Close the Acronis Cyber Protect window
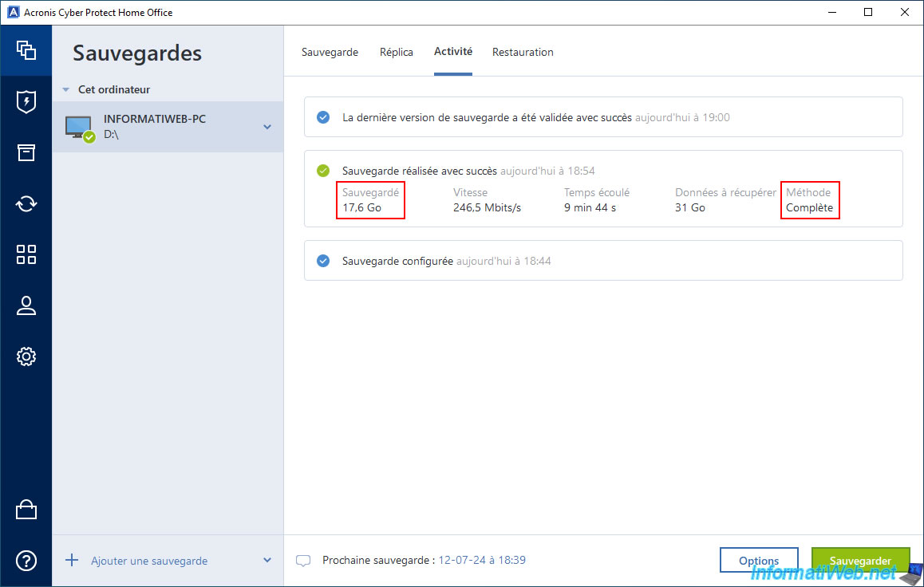The height and width of the screenshot is (587, 924). pyautogui.click(x=905, y=13)
